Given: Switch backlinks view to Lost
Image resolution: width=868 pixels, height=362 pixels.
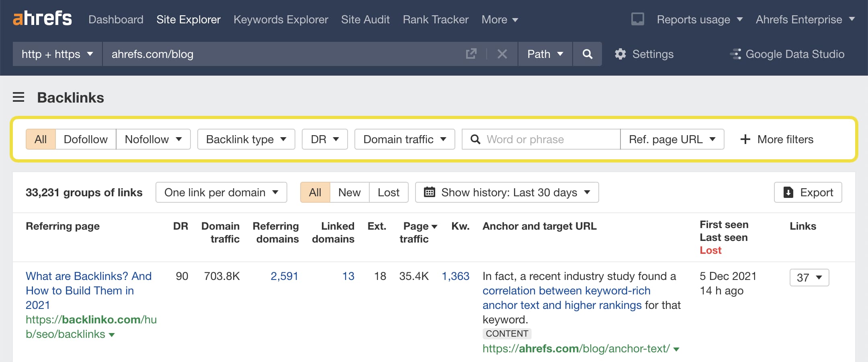Looking at the screenshot, I should [x=388, y=192].
